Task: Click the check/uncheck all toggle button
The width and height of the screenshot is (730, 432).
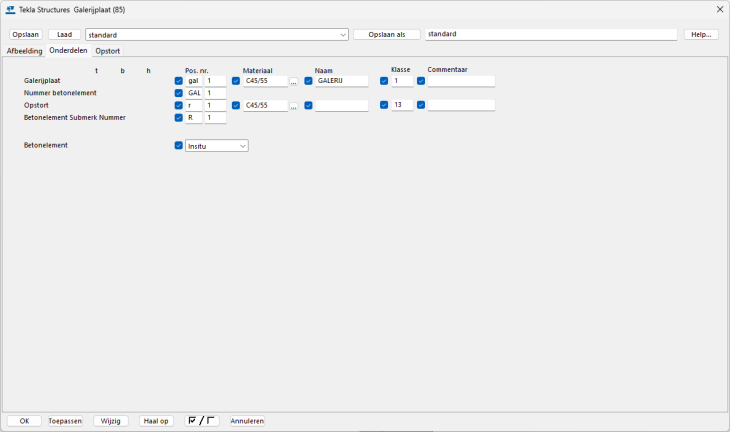Action: (203, 421)
